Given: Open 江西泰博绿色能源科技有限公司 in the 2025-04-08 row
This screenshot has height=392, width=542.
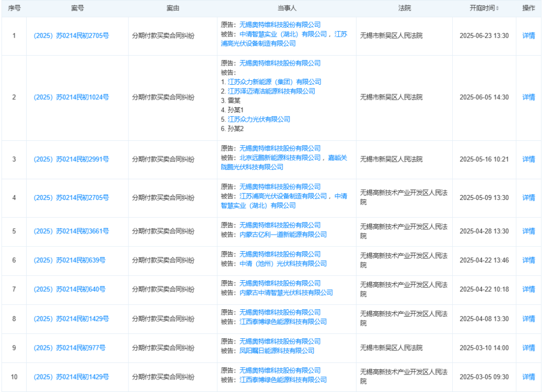Looking at the screenshot, I should (283, 322).
